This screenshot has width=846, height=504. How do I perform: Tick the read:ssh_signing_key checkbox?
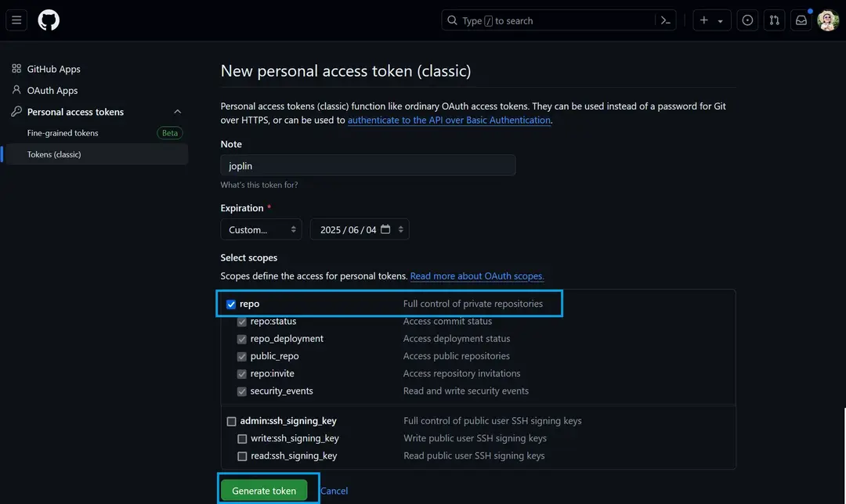(x=242, y=456)
